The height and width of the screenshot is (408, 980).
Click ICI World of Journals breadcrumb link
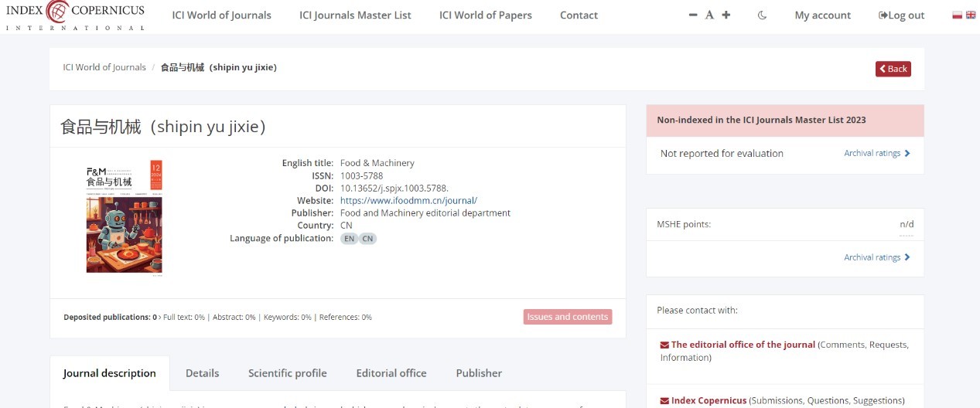[104, 67]
